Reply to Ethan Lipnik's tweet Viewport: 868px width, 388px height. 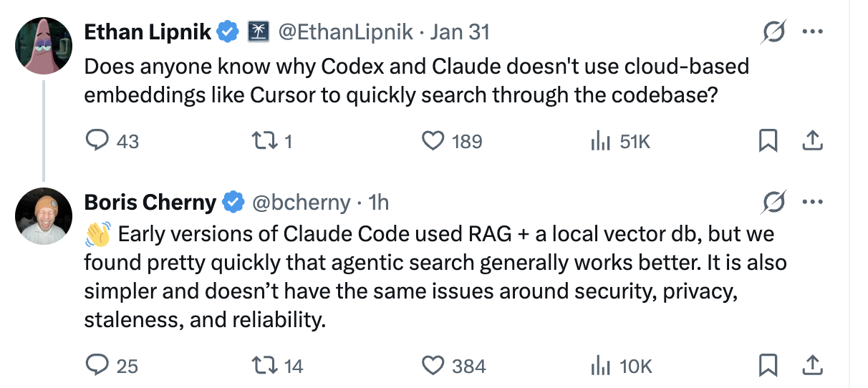[97, 142]
